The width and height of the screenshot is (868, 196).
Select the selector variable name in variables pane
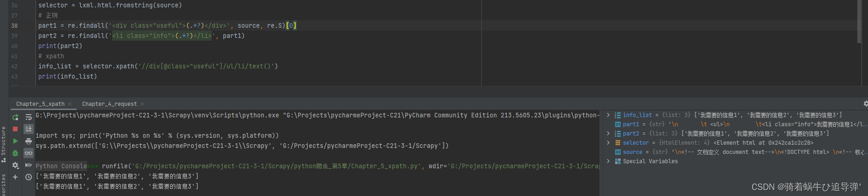point(635,143)
